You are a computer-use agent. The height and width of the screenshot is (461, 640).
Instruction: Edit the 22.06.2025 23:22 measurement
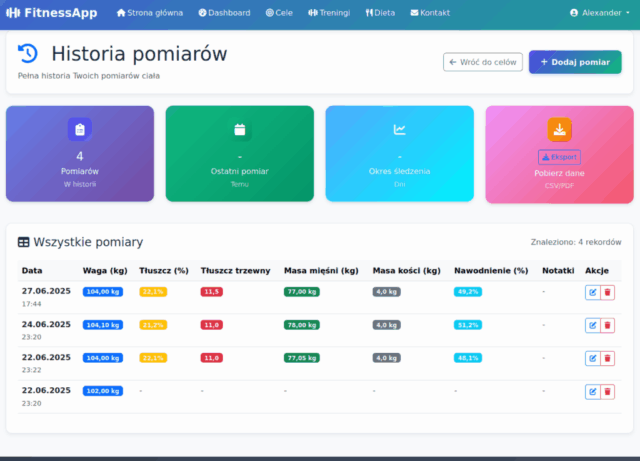pyautogui.click(x=593, y=359)
